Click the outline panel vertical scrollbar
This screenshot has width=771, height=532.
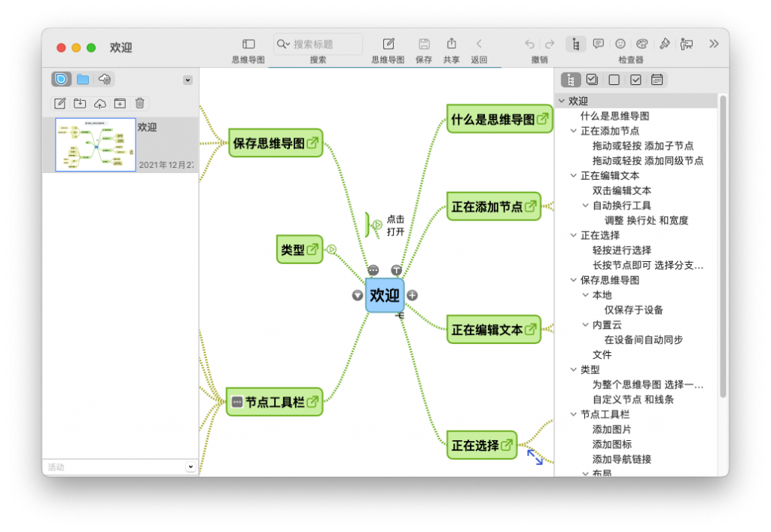(723, 245)
